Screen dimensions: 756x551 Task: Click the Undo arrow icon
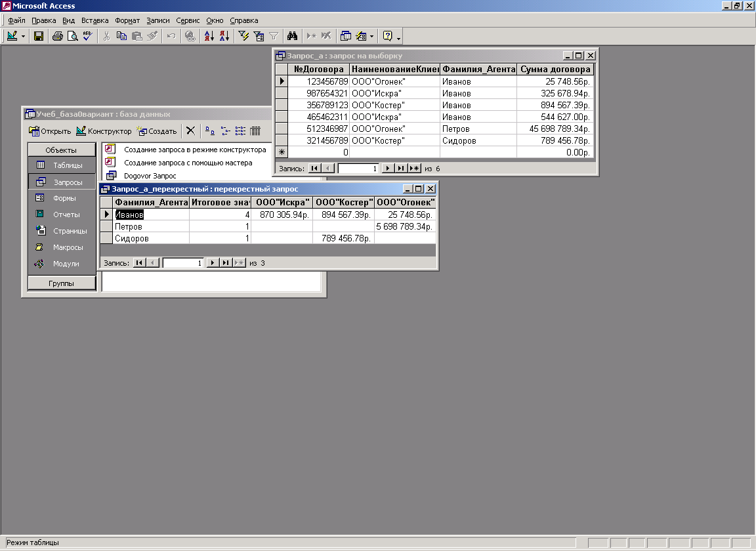(171, 36)
